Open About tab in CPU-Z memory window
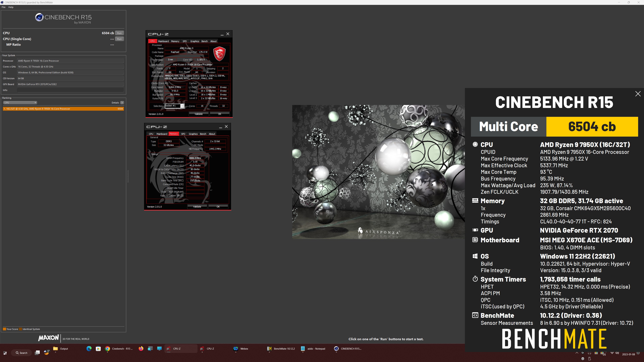Screen dimensions: 644x362 click(212, 134)
